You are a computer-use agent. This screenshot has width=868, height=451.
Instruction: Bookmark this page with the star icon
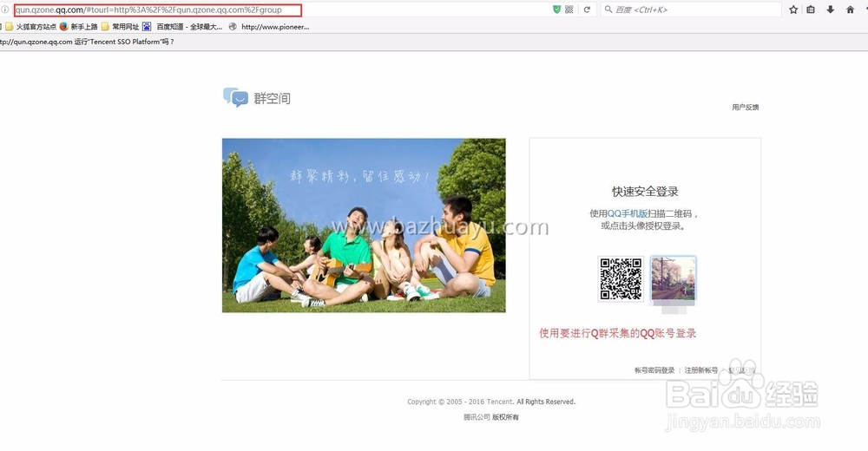tap(793, 10)
